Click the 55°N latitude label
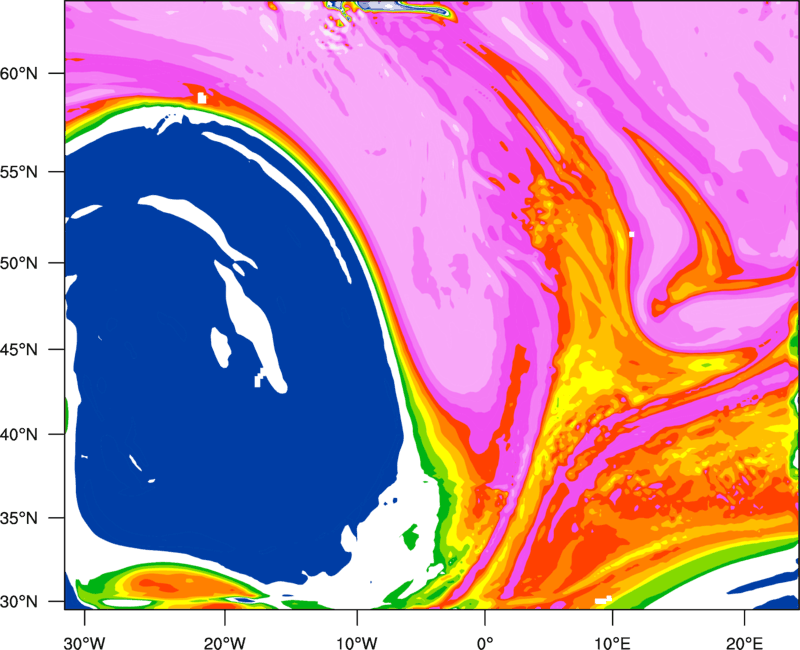This screenshot has width=800, height=650. click(19, 172)
